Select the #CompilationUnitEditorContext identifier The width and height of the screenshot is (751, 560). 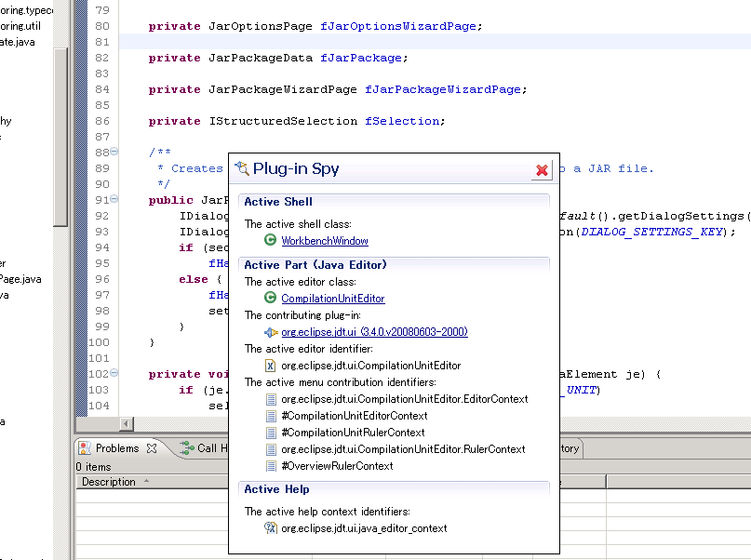click(x=355, y=416)
